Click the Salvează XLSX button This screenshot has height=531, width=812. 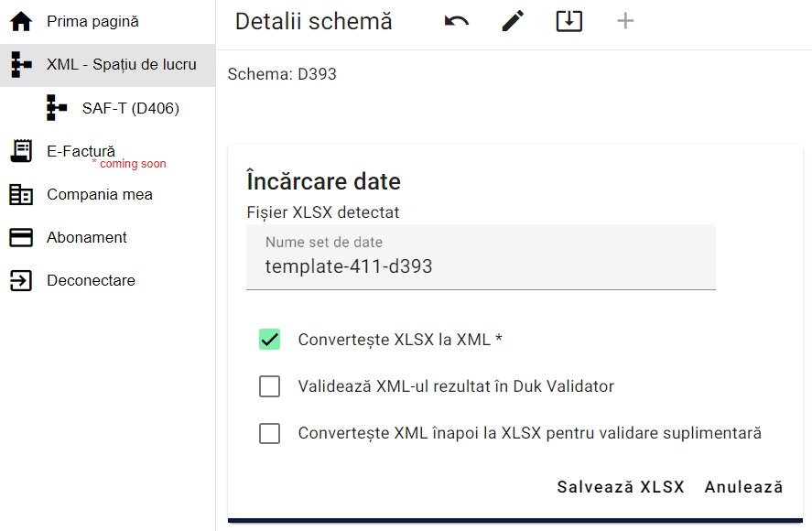[x=621, y=486]
